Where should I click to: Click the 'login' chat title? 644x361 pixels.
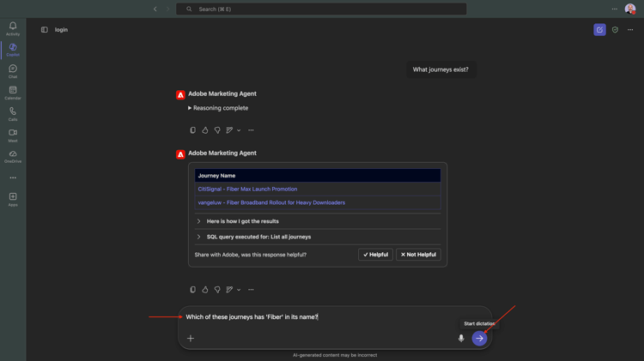click(x=61, y=29)
